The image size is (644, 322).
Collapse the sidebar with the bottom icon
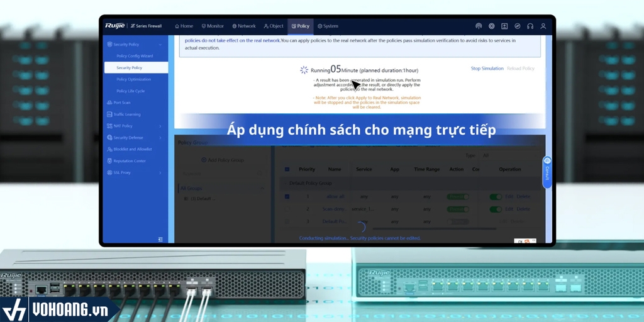click(x=160, y=239)
